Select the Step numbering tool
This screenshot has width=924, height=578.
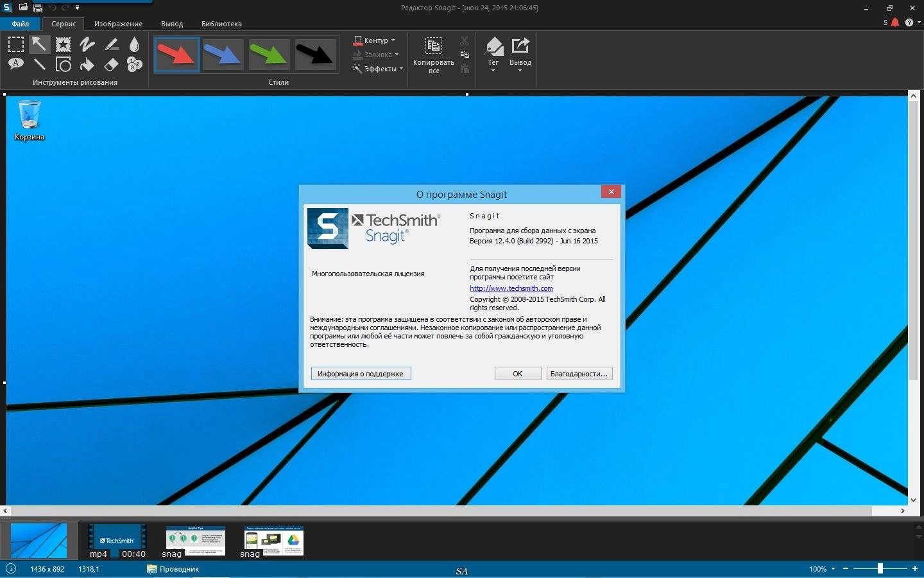point(134,64)
